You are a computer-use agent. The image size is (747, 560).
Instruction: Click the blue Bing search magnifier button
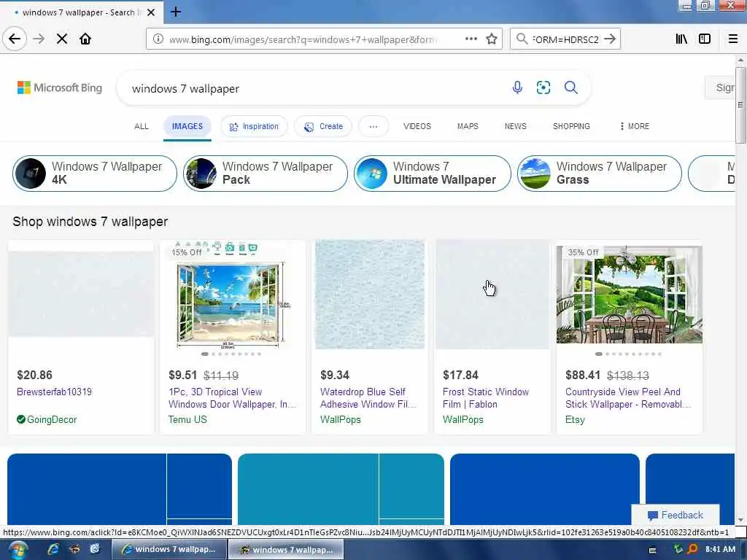pos(570,87)
